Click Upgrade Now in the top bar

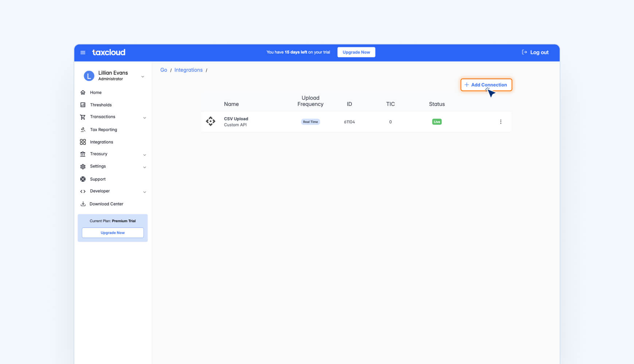(x=356, y=52)
